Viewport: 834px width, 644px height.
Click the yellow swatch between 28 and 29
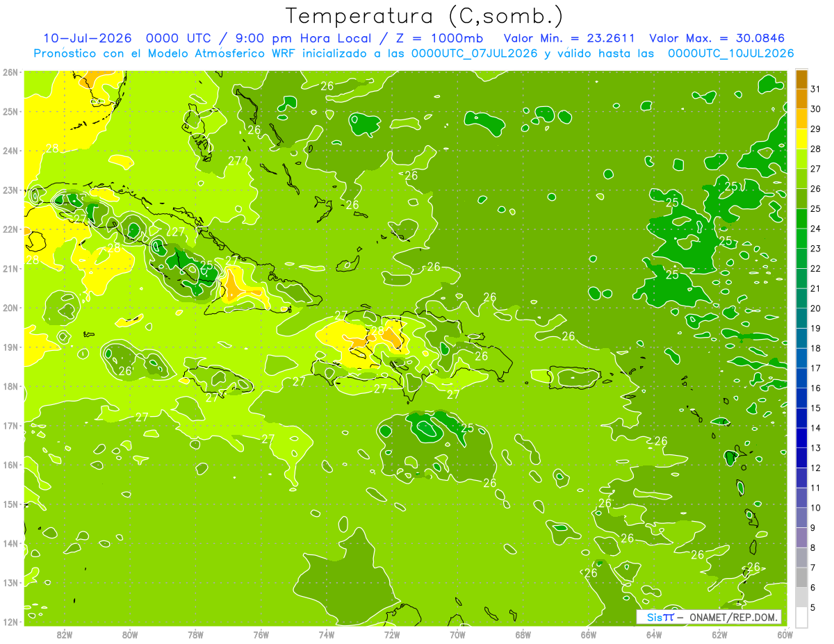pyautogui.click(x=801, y=139)
